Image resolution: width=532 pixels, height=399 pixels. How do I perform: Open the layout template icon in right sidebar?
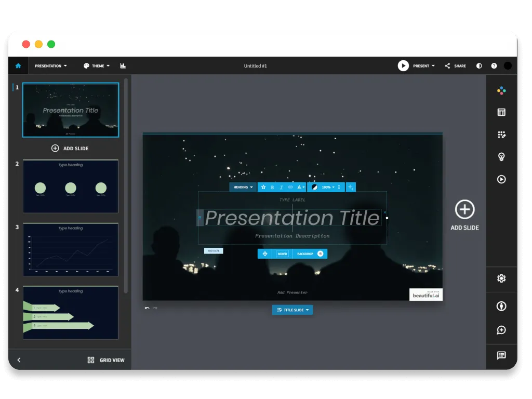click(501, 112)
